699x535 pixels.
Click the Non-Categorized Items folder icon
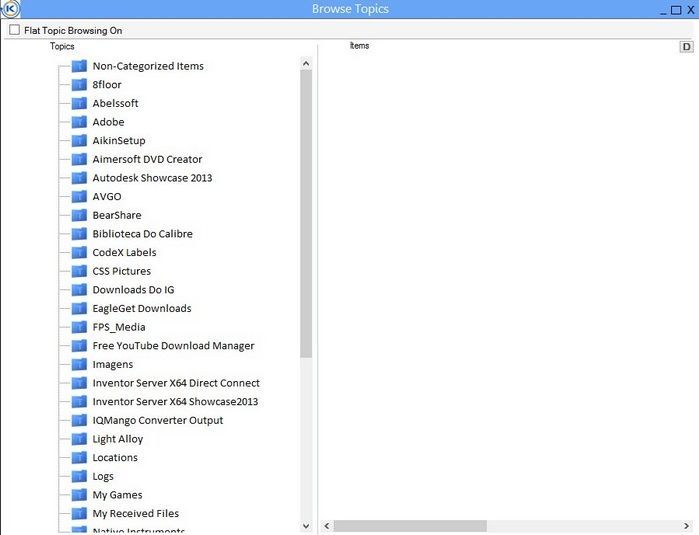point(79,66)
